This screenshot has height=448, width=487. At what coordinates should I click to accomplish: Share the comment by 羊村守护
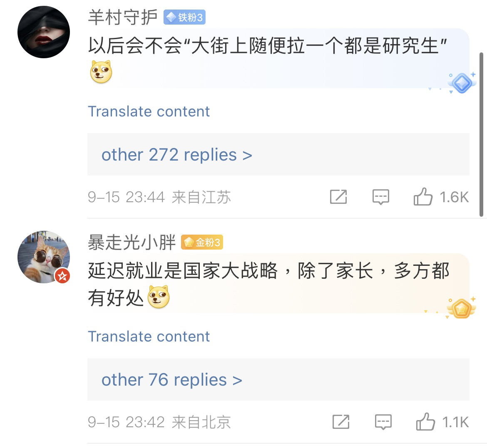click(338, 197)
